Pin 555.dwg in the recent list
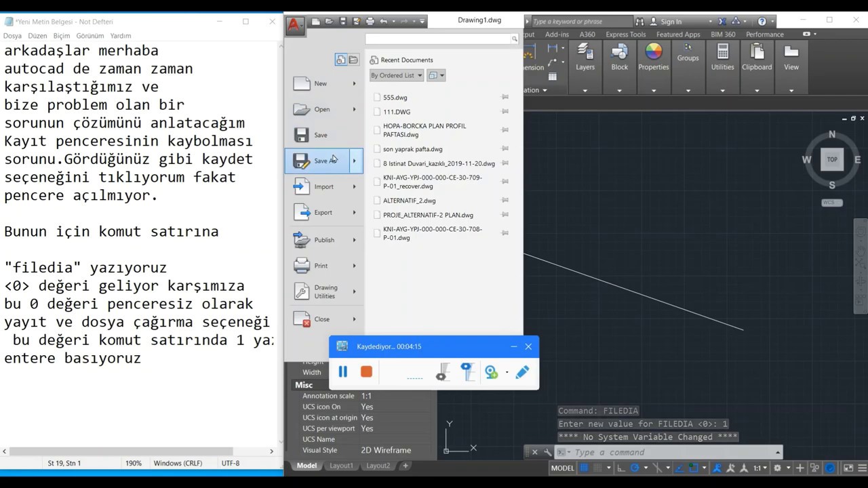The width and height of the screenshot is (868, 488). pyautogui.click(x=505, y=97)
